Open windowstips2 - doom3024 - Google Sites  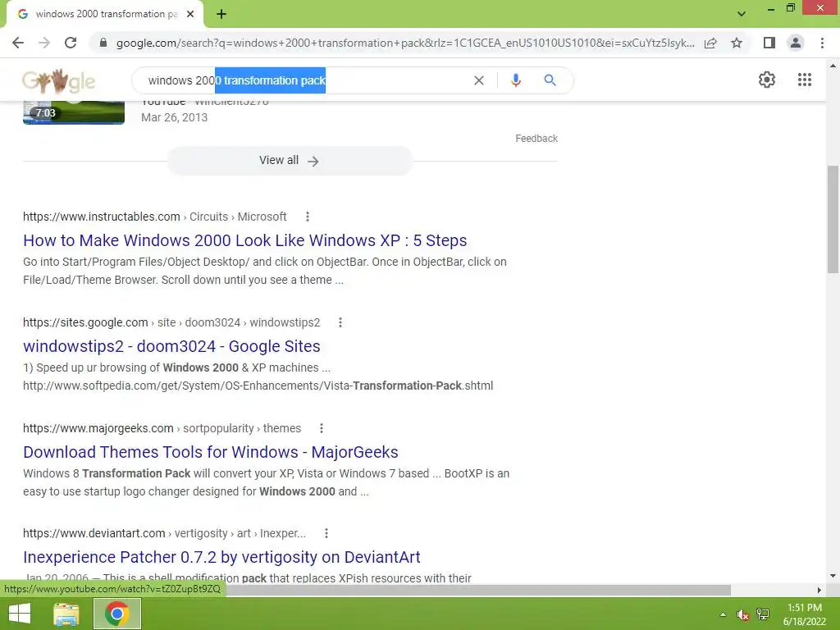click(171, 346)
